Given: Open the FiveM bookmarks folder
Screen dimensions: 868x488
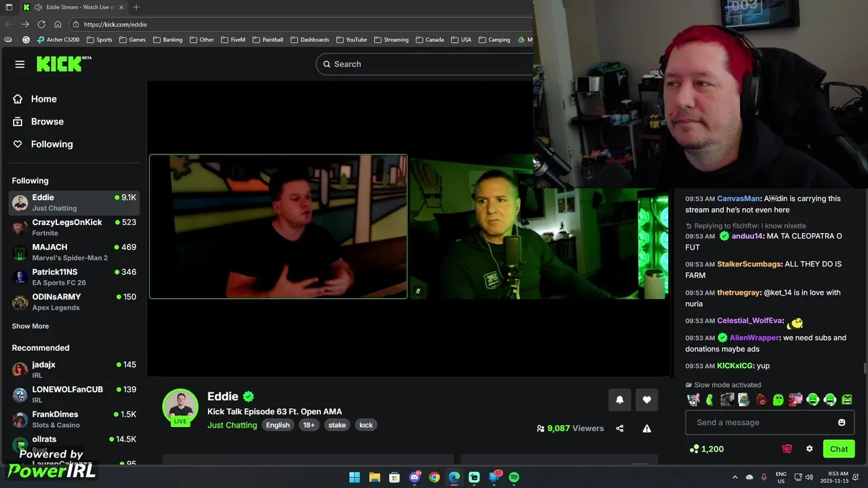Looking at the screenshot, I should (x=233, y=40).
